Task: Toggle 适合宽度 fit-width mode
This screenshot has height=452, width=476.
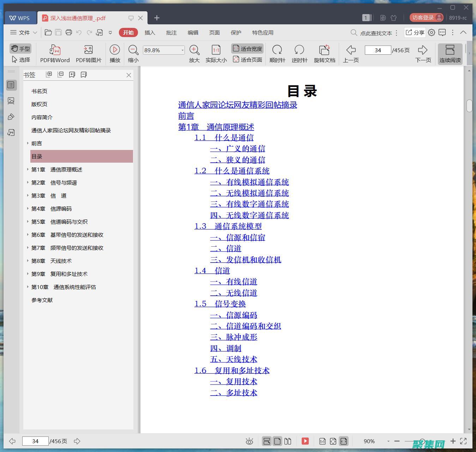Action: [247, 48]
